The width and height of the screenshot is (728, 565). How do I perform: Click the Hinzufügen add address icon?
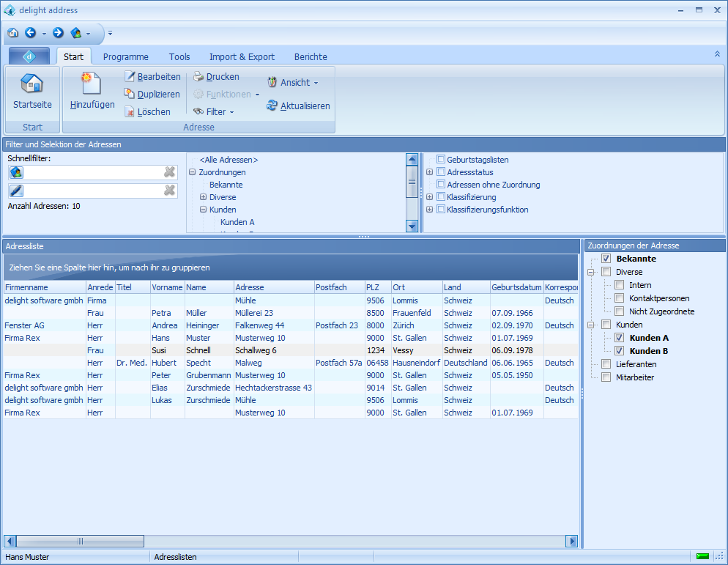click(92, 84)
